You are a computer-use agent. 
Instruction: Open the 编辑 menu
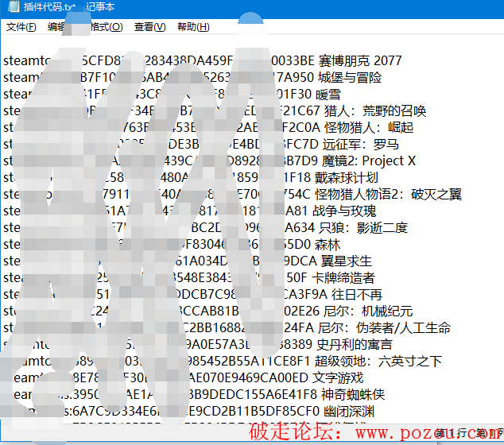point(56,27)
